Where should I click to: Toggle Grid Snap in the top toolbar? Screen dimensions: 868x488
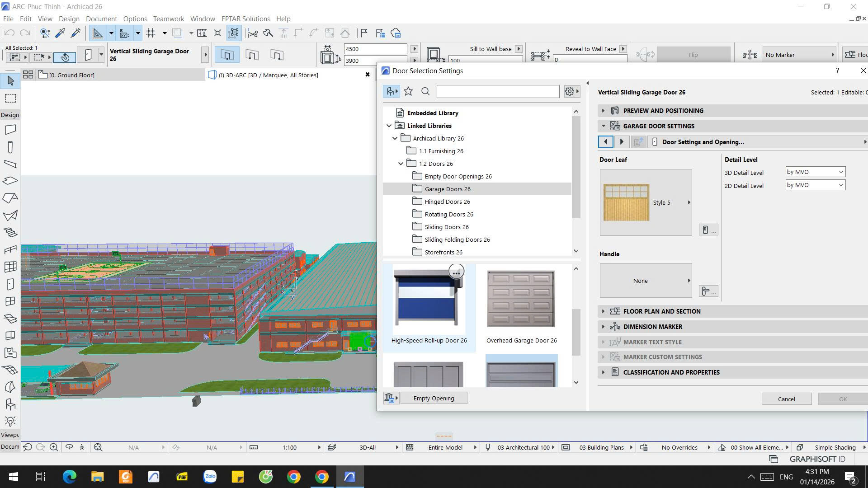(x=151, y=33)
